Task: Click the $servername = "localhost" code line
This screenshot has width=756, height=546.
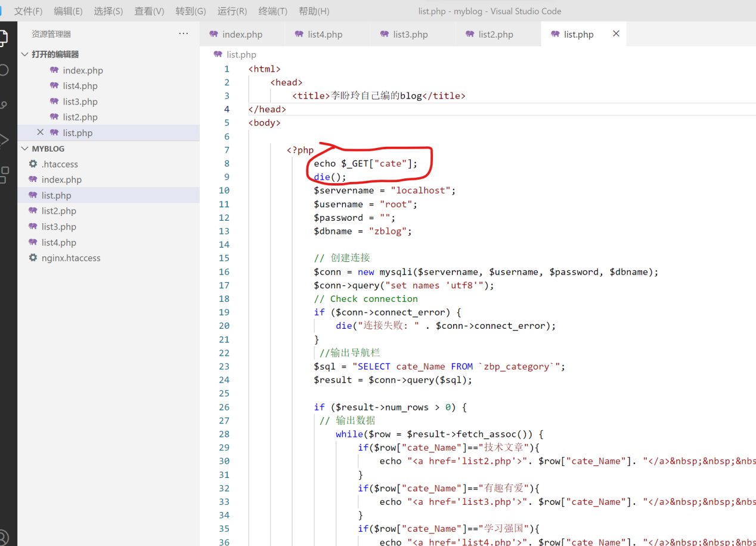Action: click(385, 190)
